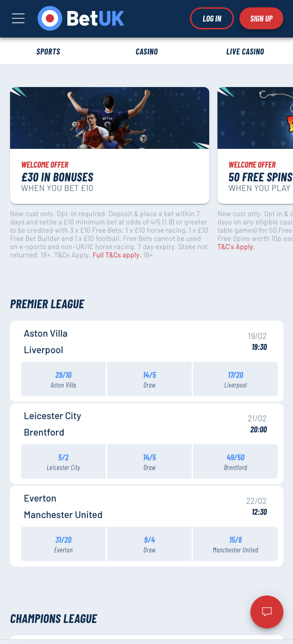Viewport: 293px width, 644px height.
Task: Select Draw odds for Aston Villa v Liverpool
Action: tap(149, 379)
